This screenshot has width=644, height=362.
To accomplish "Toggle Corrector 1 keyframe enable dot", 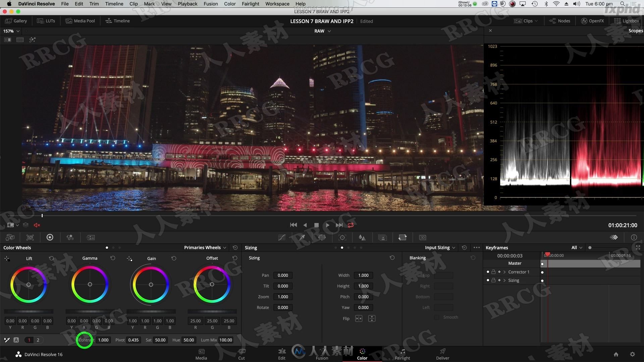I will click(488, 272).
